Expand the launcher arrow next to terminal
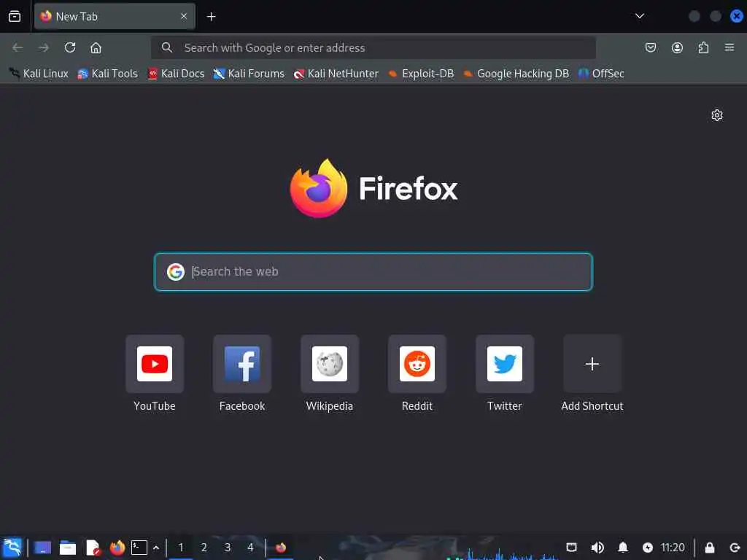 tap(156, 548)
